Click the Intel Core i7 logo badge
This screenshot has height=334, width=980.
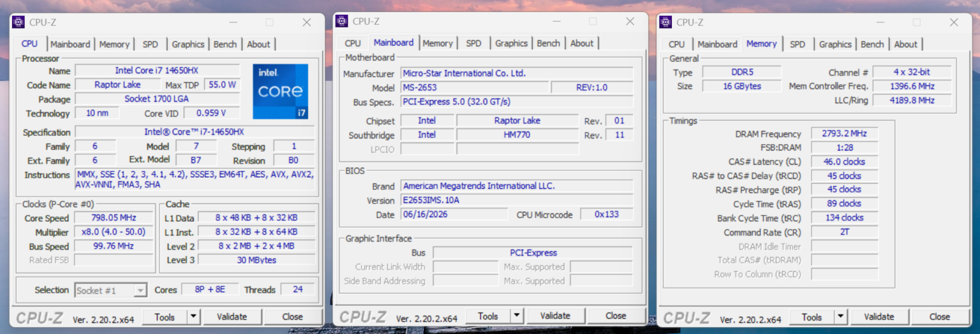tap(280, 91)
